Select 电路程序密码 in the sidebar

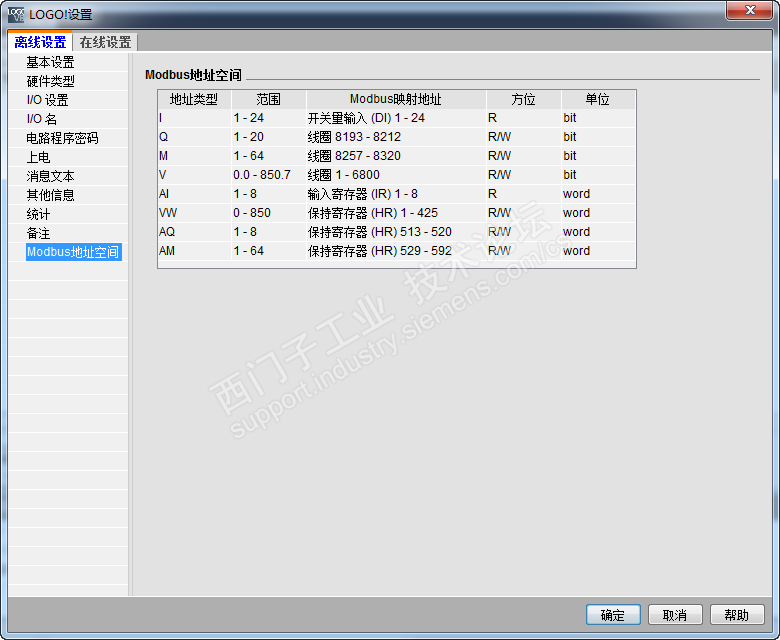pos(62,138)
